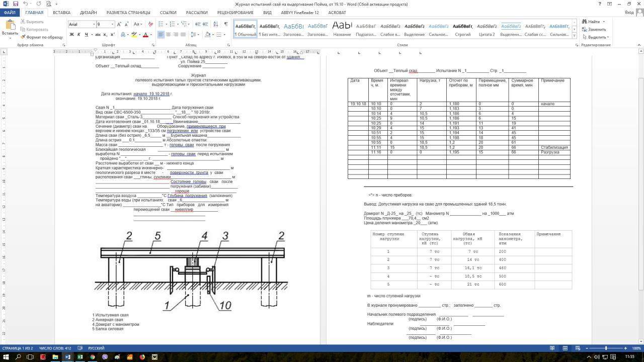Click the save icon in the quick access toolbar
This screenshot has width=644, height=362.
(x=16, y=4)
